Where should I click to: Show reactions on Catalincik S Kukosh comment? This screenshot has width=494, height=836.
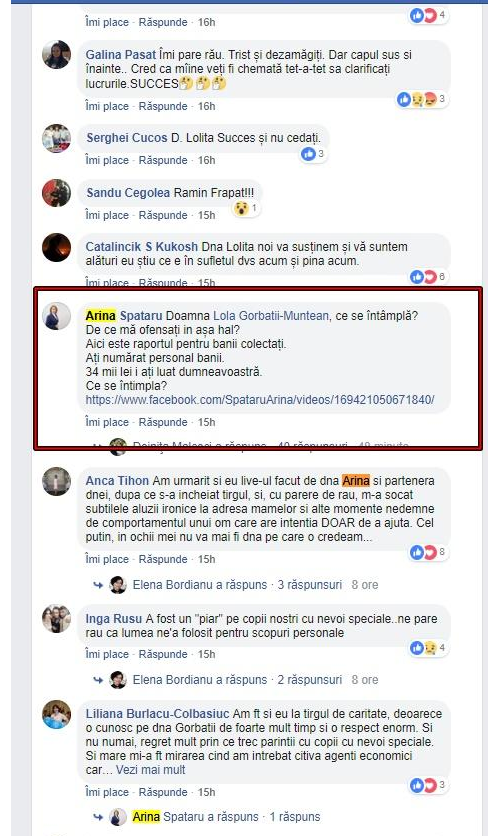point(429,277)
